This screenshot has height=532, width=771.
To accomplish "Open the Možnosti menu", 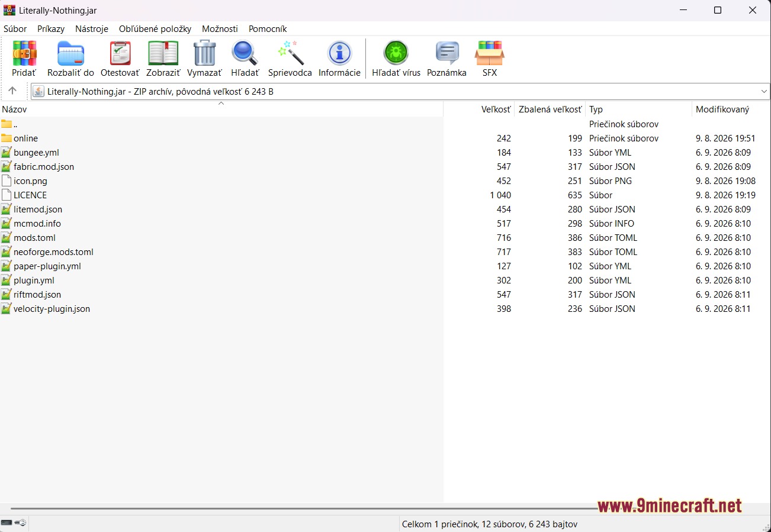I will coord(220,28).
